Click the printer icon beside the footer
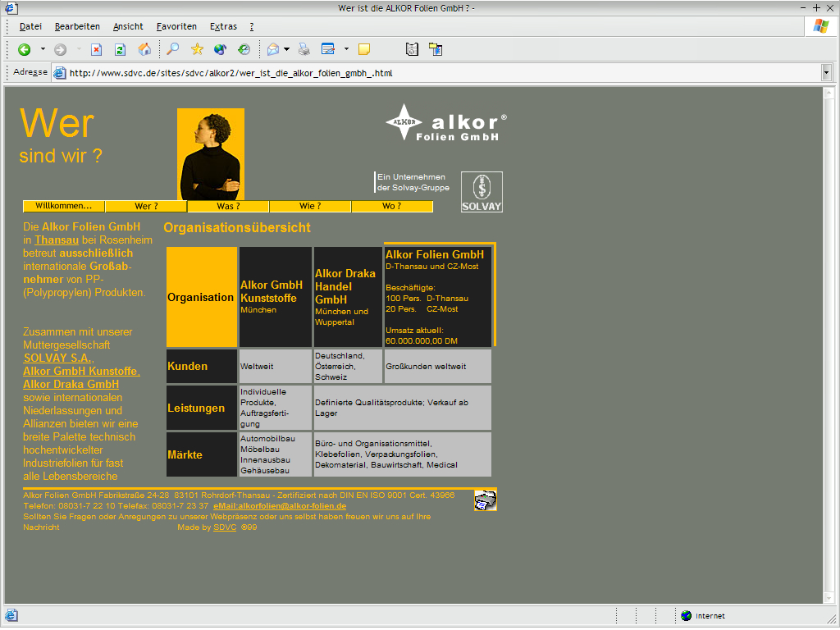Screen dimensions: 840x630 [x=486, y=500]
